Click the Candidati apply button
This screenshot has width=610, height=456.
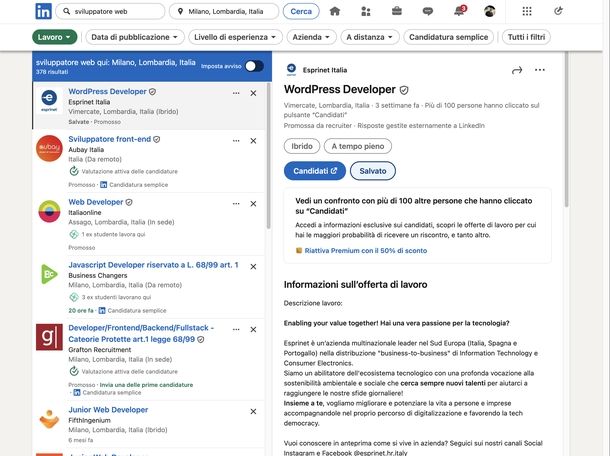pyautogui.click(x=315, y=171)
